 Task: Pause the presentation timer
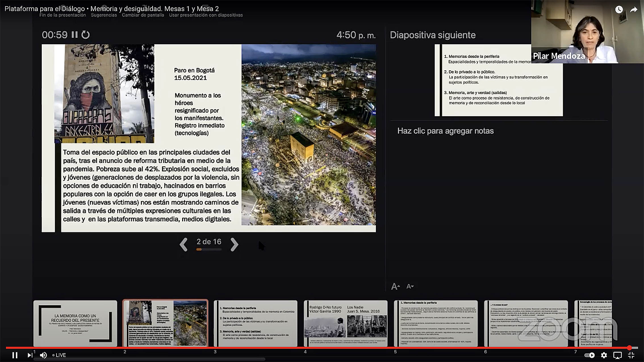(74, 35)
